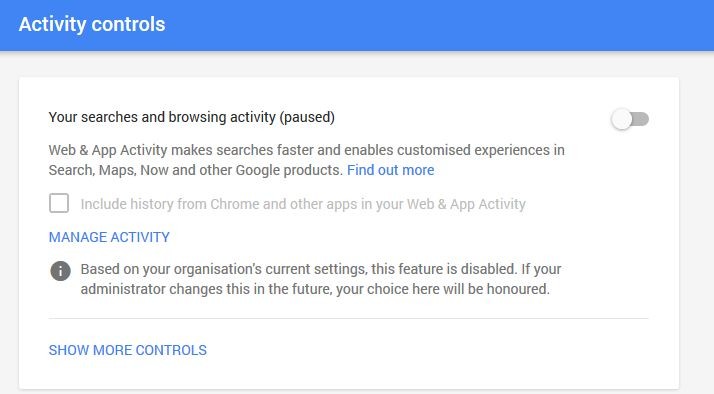Click the 'administrator changes this in the future' line
The width and height of the screenshot is (714, 394).
coord(315,289)
